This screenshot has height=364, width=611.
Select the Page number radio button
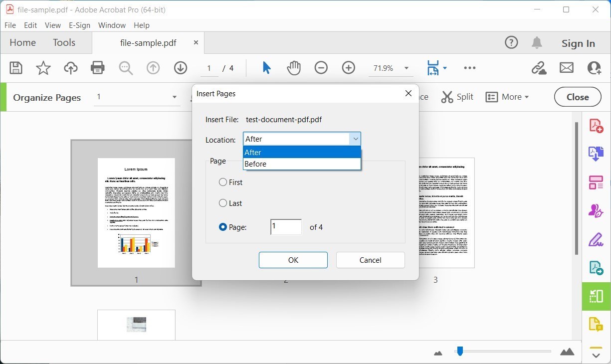click(223, 227)
